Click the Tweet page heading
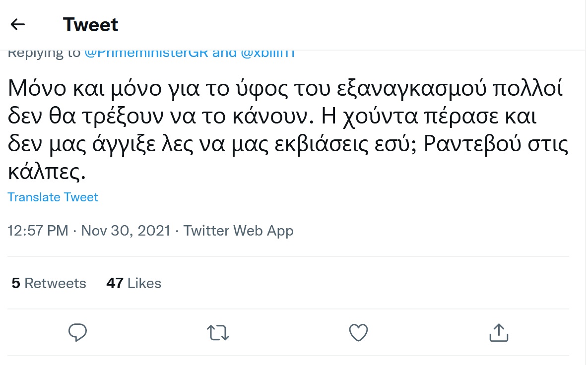Image resolution: width=588 pixels, height=365 pixels. pos(91,24)
